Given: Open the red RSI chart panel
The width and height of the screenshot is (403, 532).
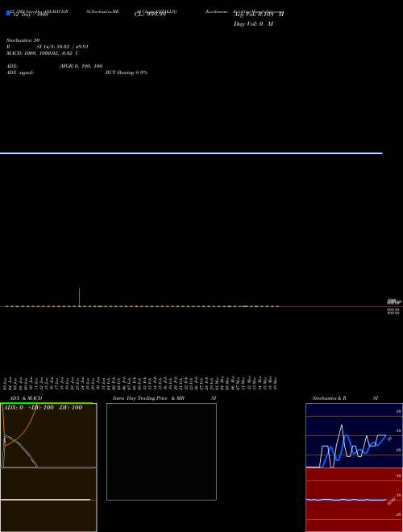Looking at the screenshot, I should point(354,500).
